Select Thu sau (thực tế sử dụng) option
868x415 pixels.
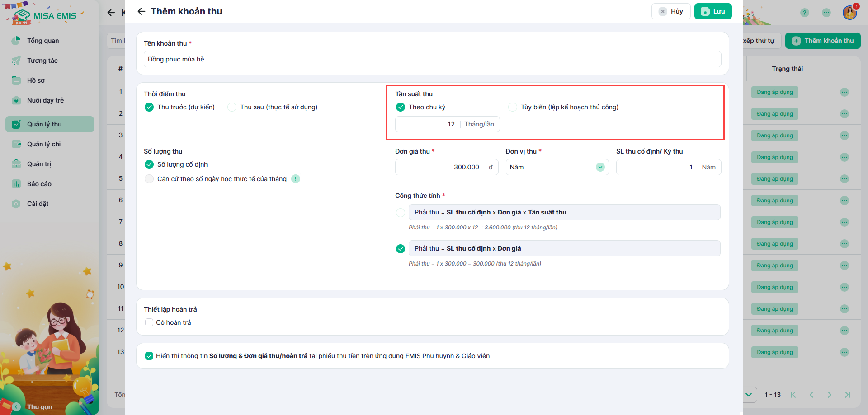coord(232,107)
